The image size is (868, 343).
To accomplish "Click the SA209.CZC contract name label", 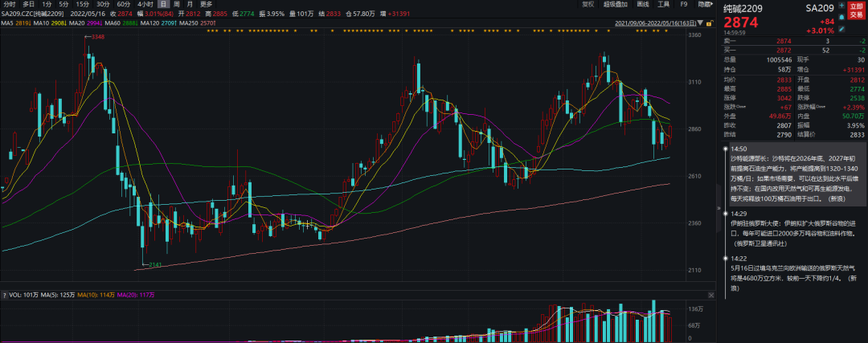I will coord(33,14).
